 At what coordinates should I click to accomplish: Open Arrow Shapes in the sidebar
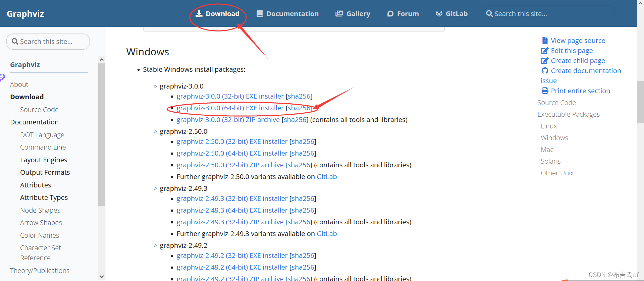(x=41, y=223)
